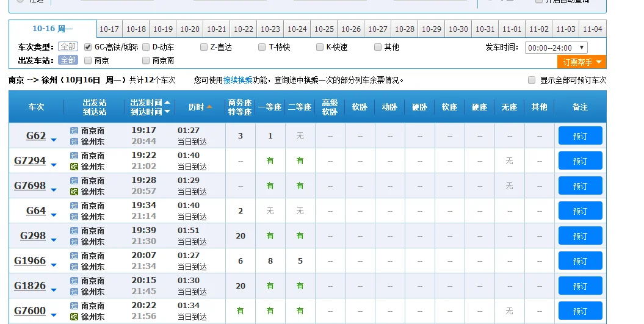Click the pass-through icon beside 南京南 in G62 row
The height and width of the screenshot is (324, 644).
coord(74,131)
